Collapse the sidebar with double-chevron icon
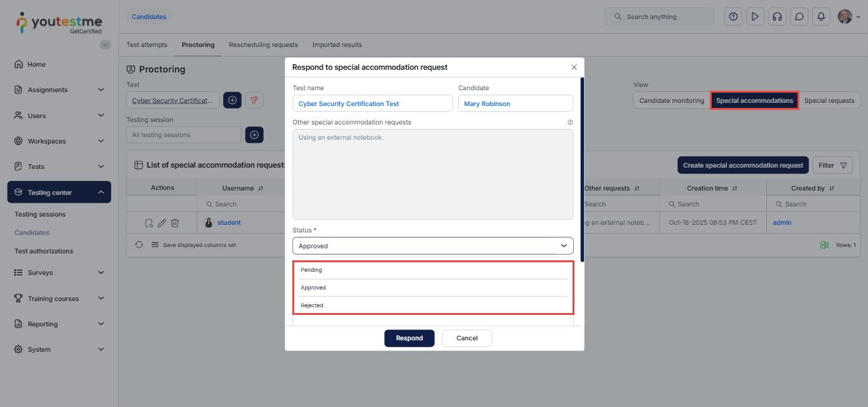 coord(105,44)
